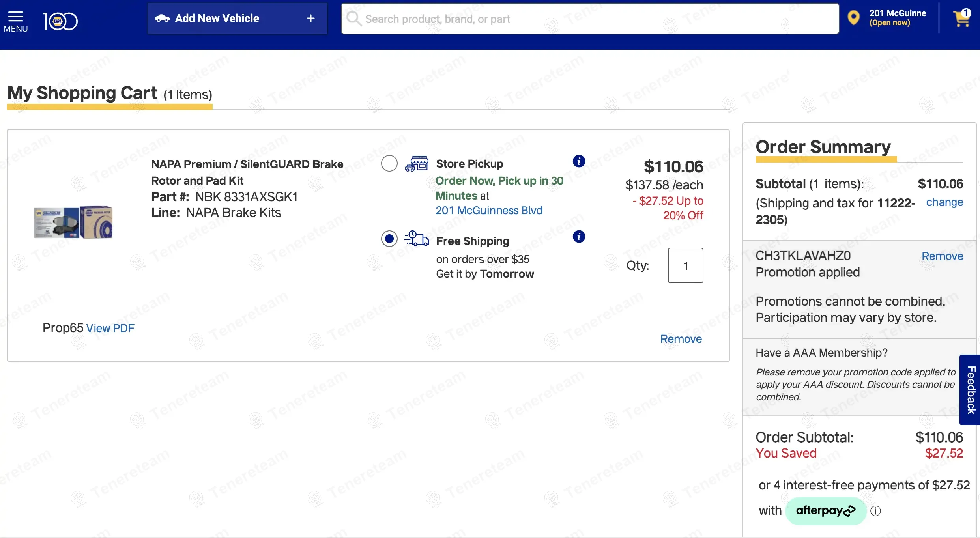The image size is (980, 538).
Task: Click the Order Now, Pick up in 30 Minutes text
Action: click(499, 188)
